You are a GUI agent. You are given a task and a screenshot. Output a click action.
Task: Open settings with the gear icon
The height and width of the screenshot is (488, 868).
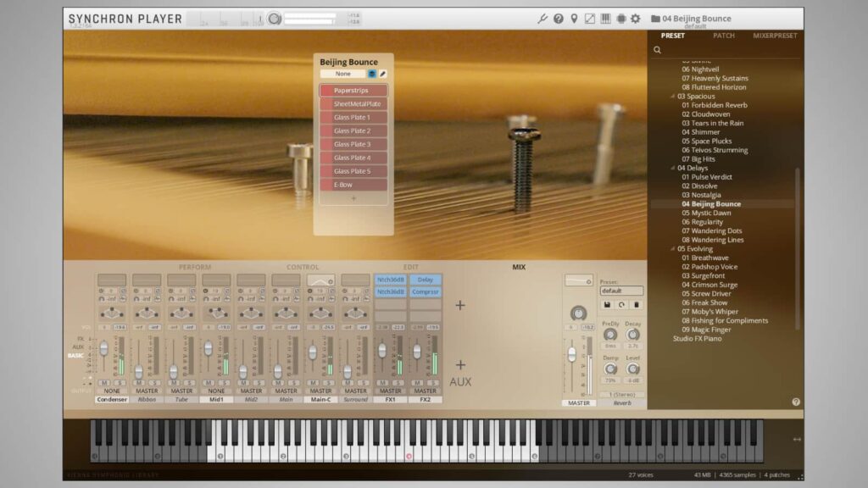coord(636,19)
